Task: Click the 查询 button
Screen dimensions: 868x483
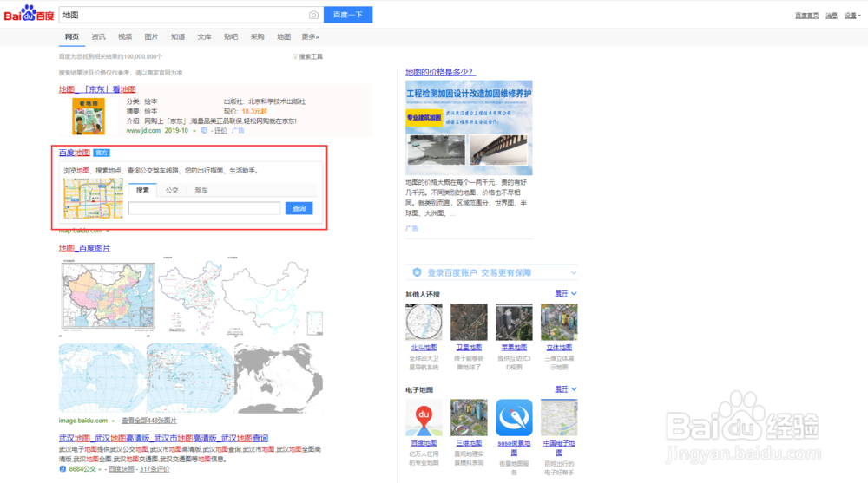Action: point(299,208)
